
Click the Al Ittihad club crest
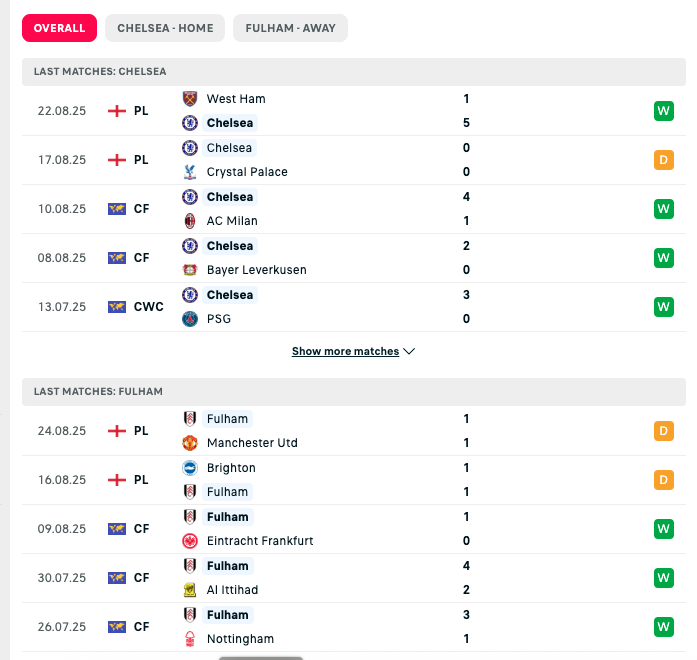click(x=190, y=590)
